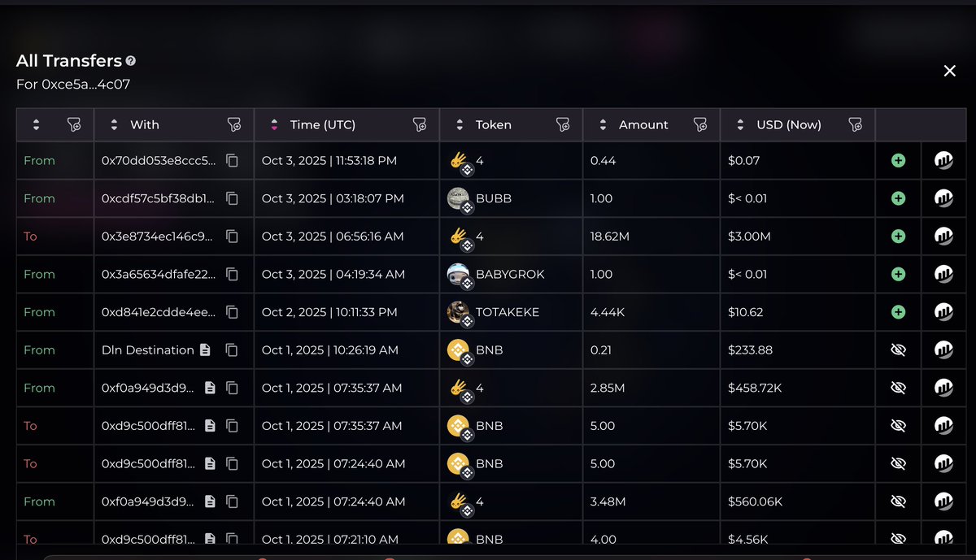The height and width of the screenshot is (560, 976).
Task: Open the chart icon for the BABYGROK row
Action: point(943,274)
